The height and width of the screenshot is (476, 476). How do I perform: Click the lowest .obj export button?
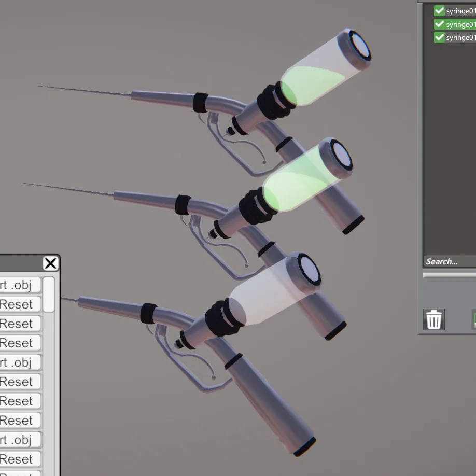pos(20,440)
